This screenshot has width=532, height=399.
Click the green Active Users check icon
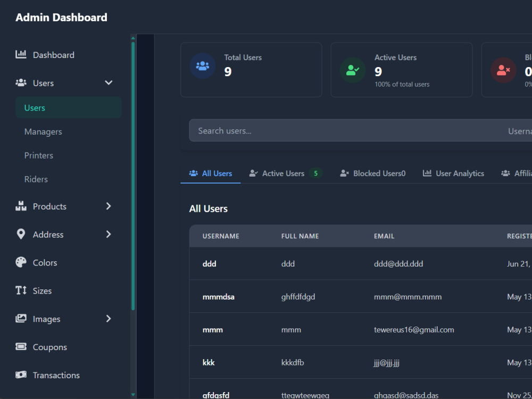(x=353, y=70)
